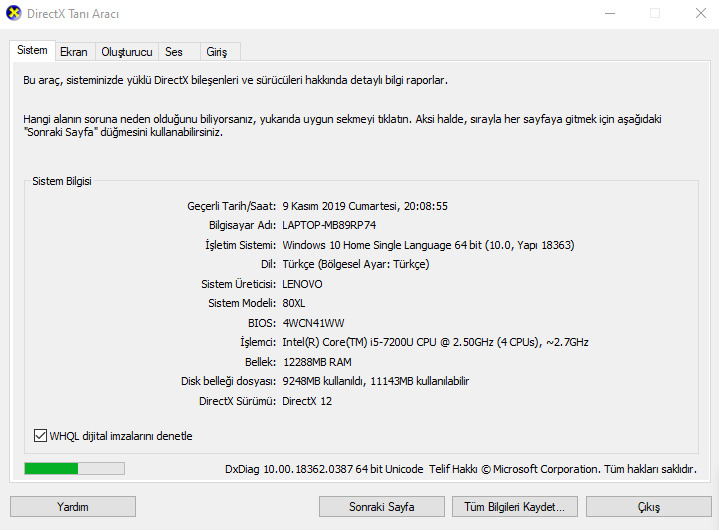Save all info with Tüm Bilgileri Kaydet

click(514, 507)
